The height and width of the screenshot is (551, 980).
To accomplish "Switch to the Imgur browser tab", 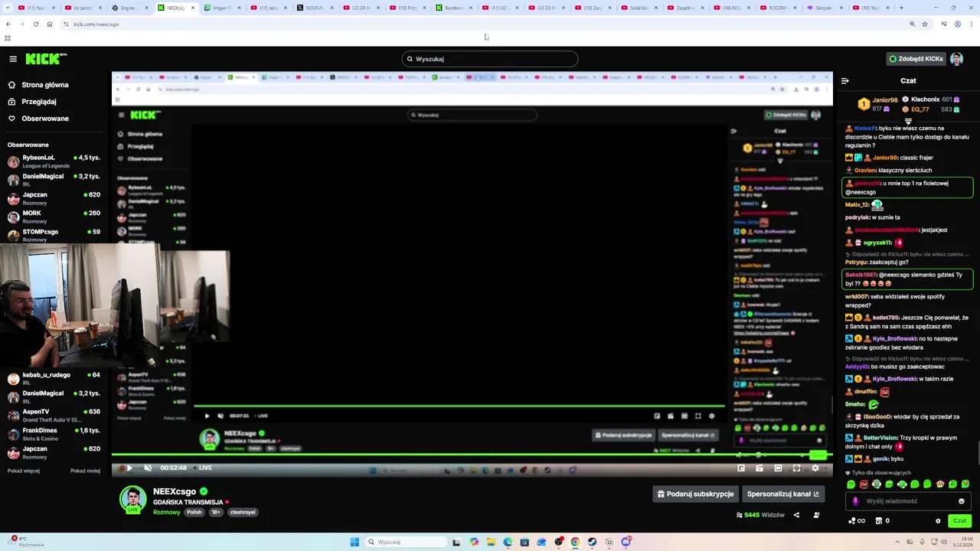I will (x=221, y=8).
